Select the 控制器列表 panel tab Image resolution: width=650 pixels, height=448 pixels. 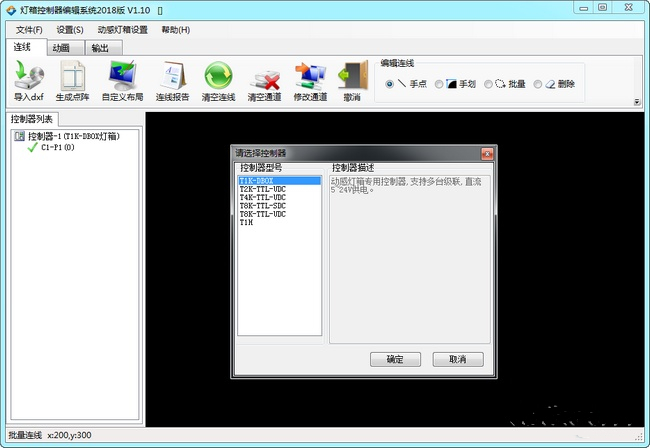[x=32, y=119]
